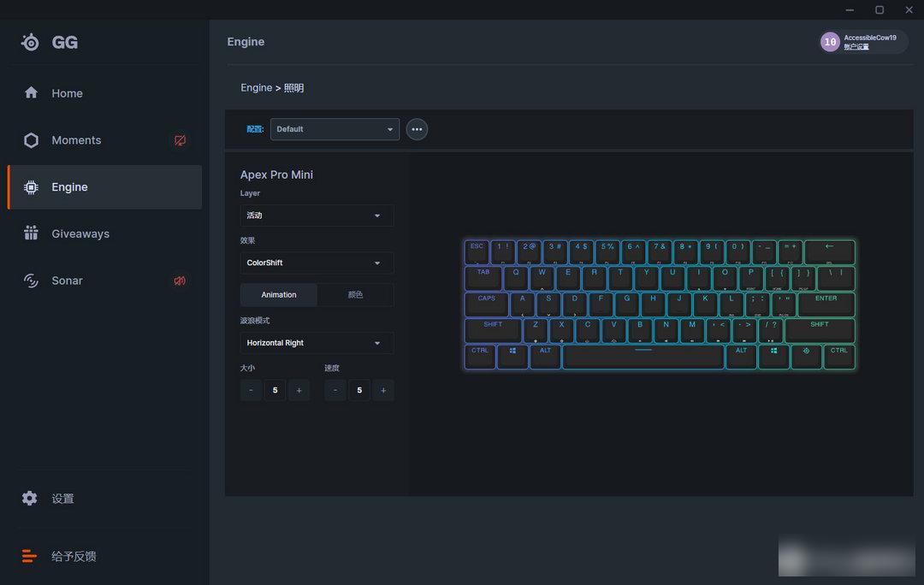Viewport: 924px width, 585px height.
Task: Open the 账户设置 account settings link
Action: point(856,47)
